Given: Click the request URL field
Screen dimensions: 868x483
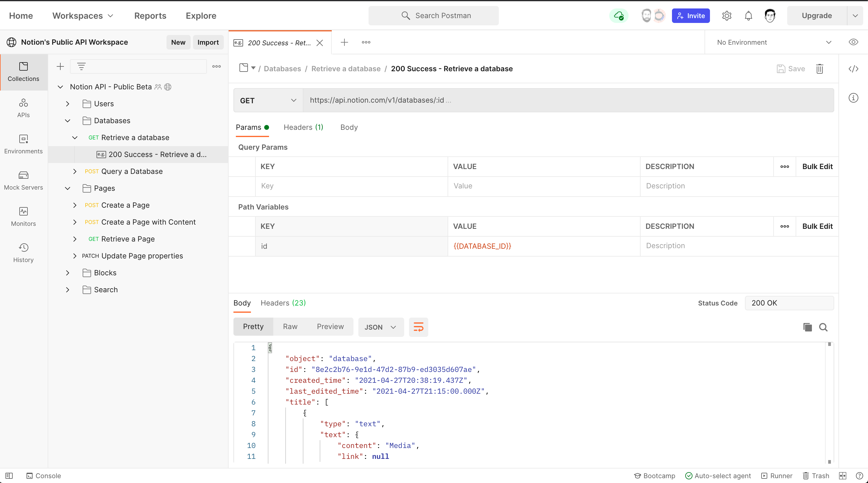Looking at the screenshot, I should point(568,100).
